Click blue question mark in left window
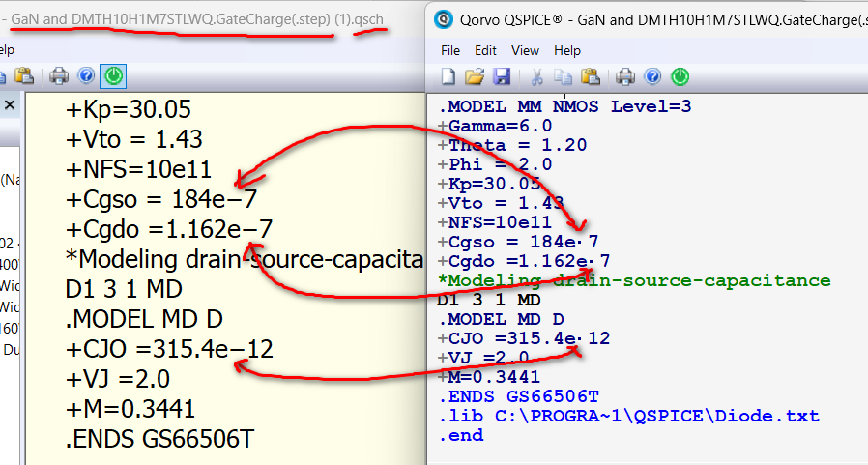This screenshot has width=868, height=465. point(86,75)
